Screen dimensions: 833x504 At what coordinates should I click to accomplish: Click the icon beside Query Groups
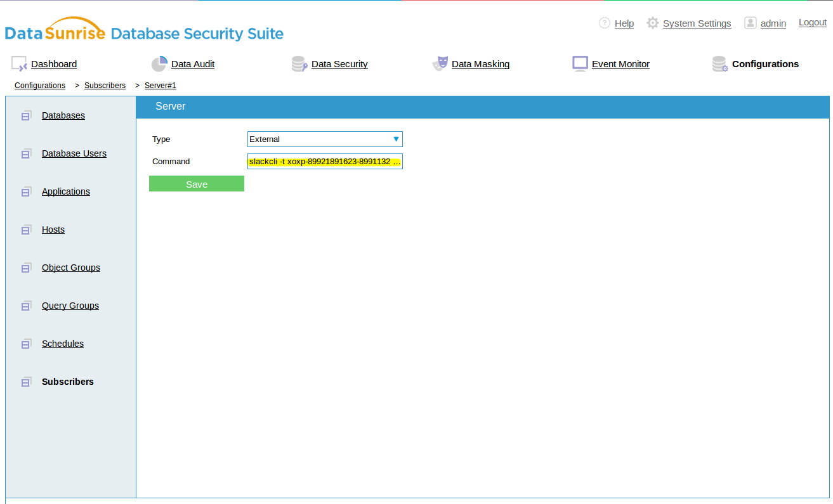tap(26, 306)
